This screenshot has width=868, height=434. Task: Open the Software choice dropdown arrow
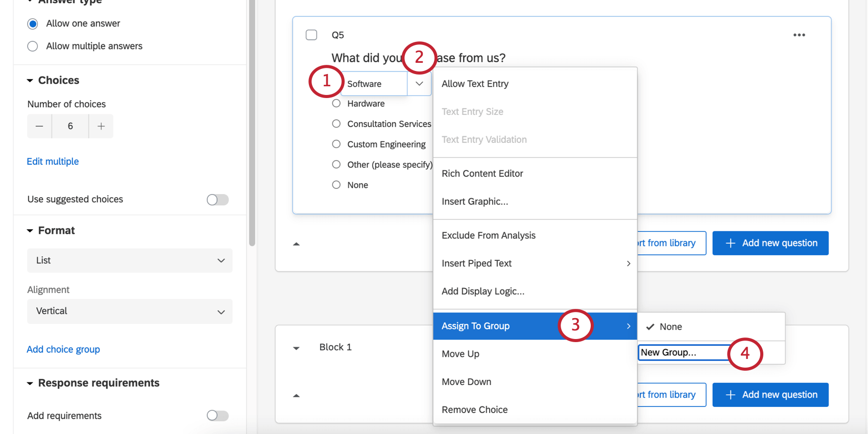[x=419, y=84]
